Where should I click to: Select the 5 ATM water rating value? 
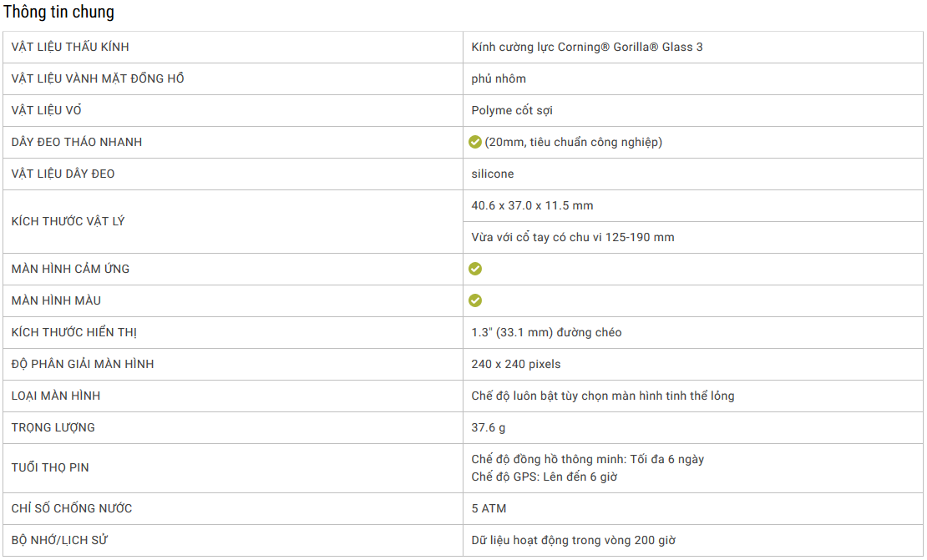point(489,508)
